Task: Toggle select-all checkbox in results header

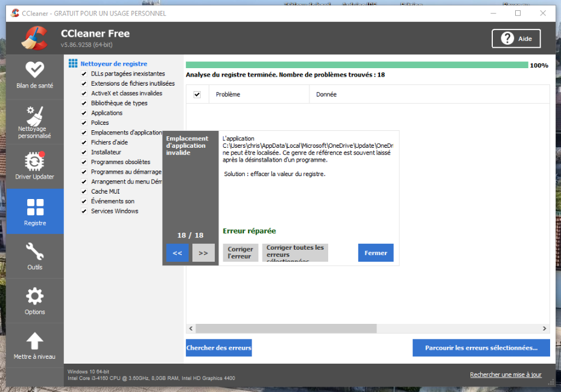Action: tap(197, 95)
